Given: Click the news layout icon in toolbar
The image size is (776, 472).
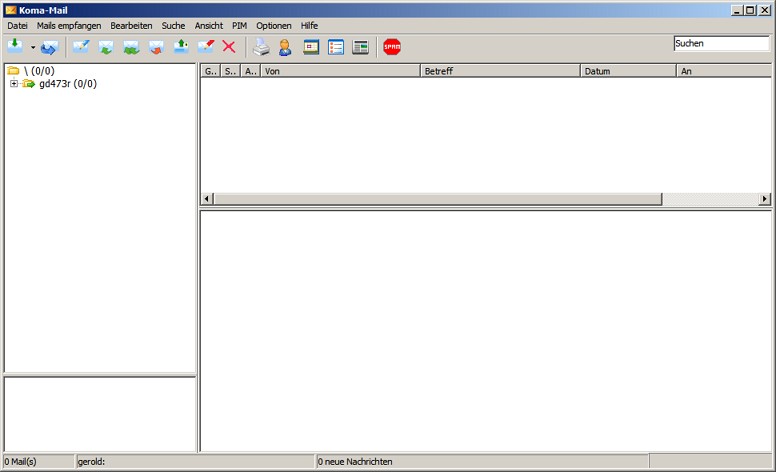Looking at the screenshot, I should [360, 47].
